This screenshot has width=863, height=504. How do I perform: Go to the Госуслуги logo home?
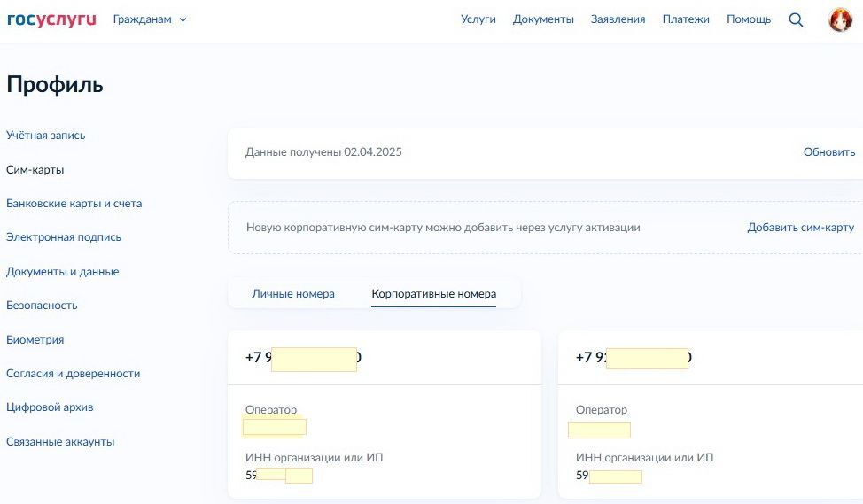(x=51, y=19)
